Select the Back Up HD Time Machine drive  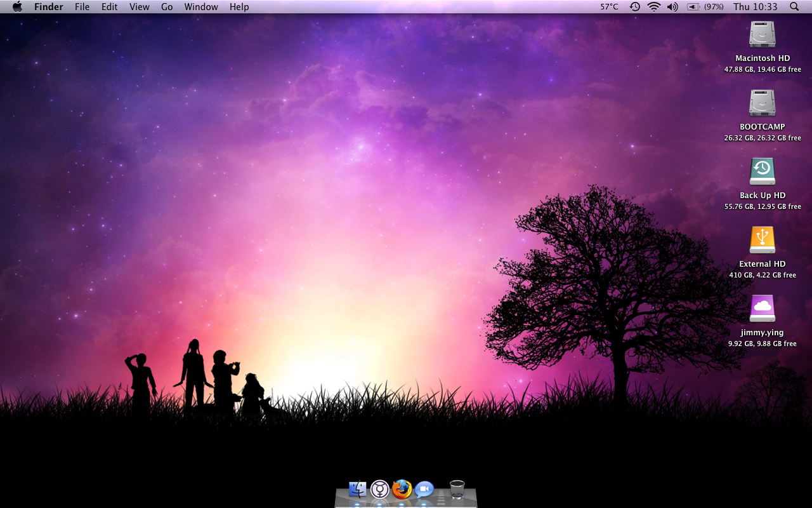coord(763,171)
